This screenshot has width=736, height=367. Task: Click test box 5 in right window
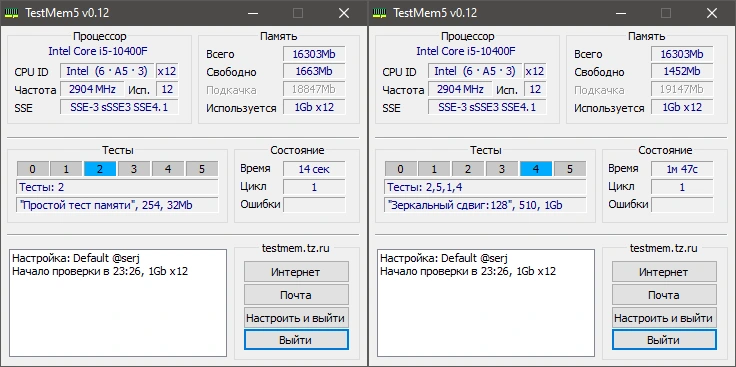(x=569, y=169)
